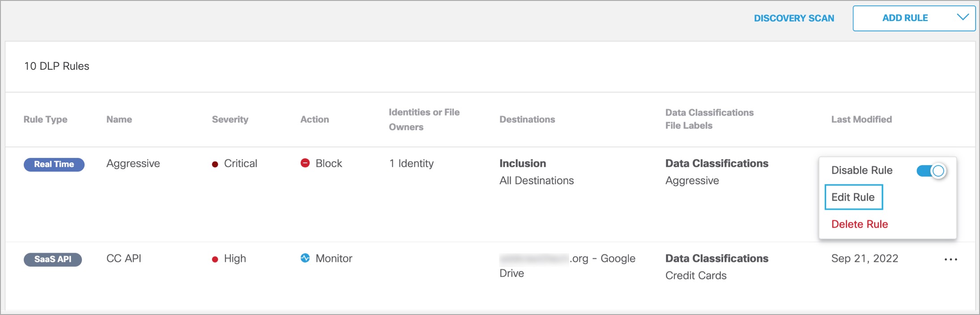The width and height of the screenshot is (980, 315).
Task: Click the Last Modified column header
Action: tap(861, 119)
